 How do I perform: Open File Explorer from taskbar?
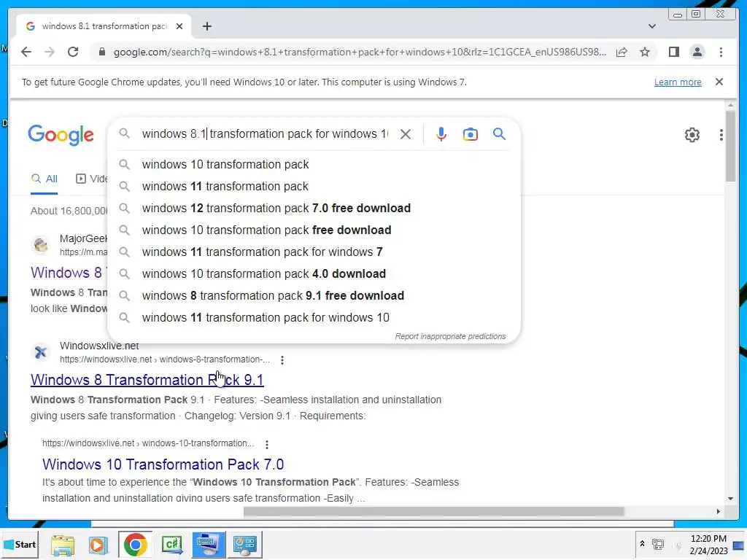(x=63, y=545)
